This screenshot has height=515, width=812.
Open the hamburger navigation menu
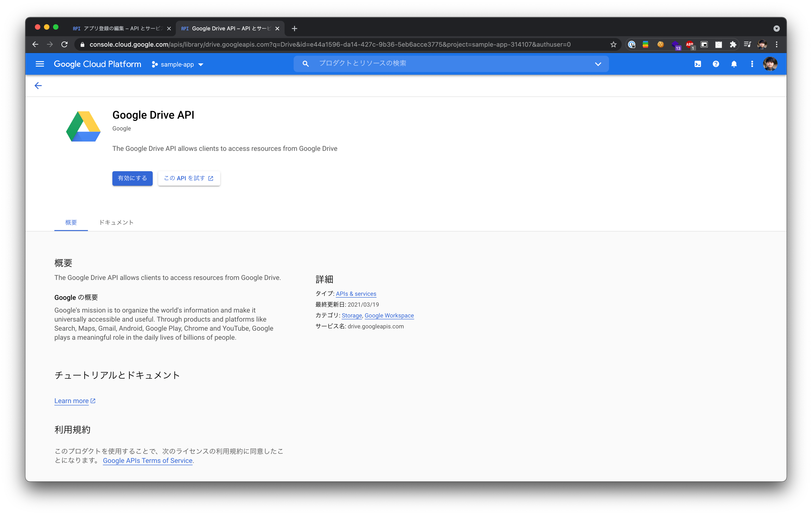40,64
